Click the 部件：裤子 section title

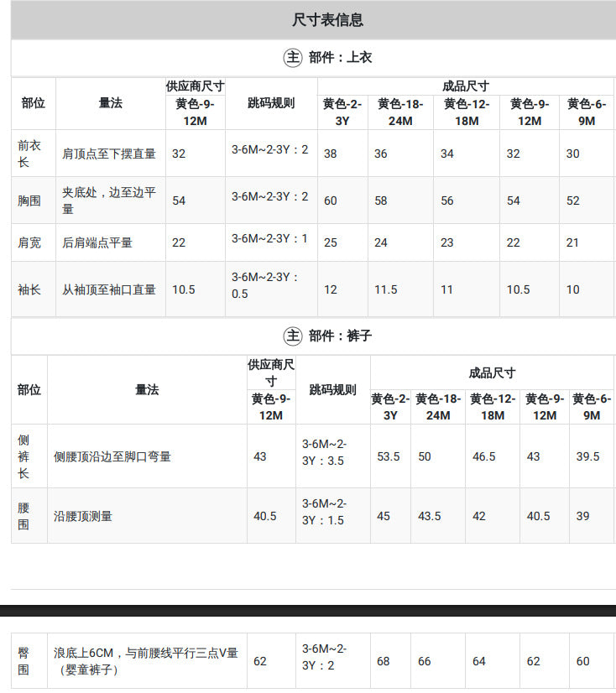pyautogui.click(x=340, y=336)
